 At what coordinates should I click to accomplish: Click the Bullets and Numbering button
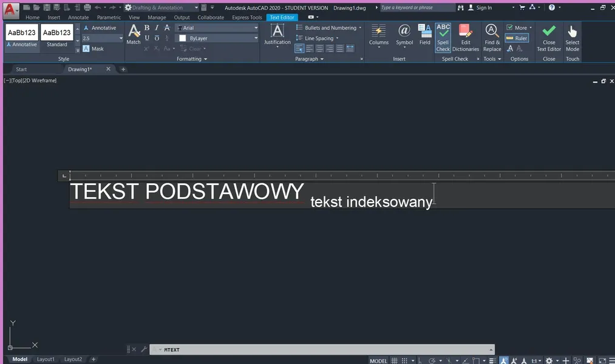click(328, 27)
